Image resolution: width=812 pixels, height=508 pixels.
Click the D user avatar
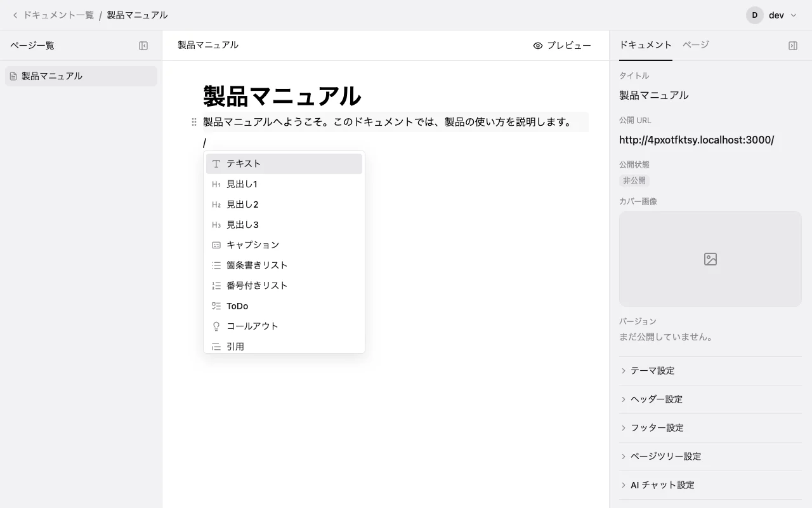coord(755,15)
